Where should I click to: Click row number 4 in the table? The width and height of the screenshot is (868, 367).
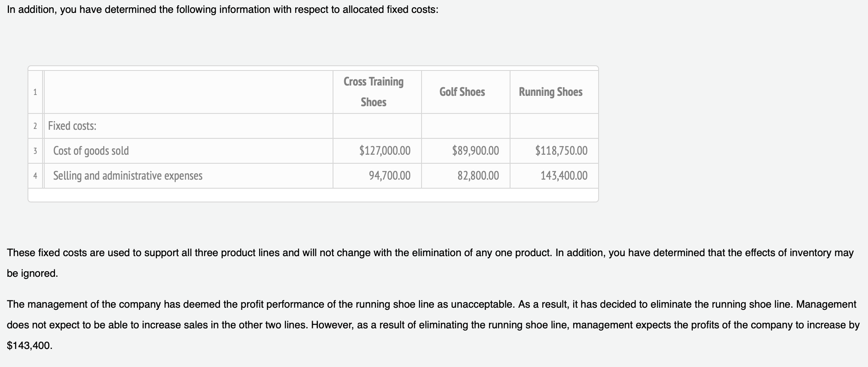[35, 176]
